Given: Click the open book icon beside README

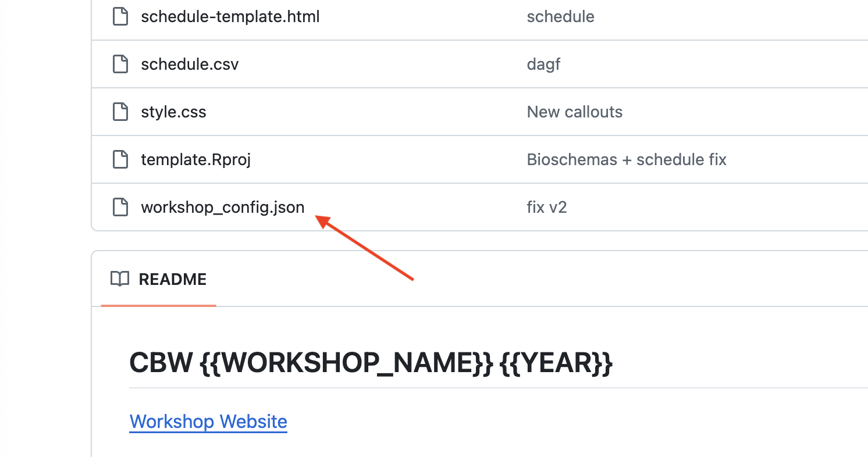Looking at the screenshot, I should pyautogui.click(x=120, y=280).
